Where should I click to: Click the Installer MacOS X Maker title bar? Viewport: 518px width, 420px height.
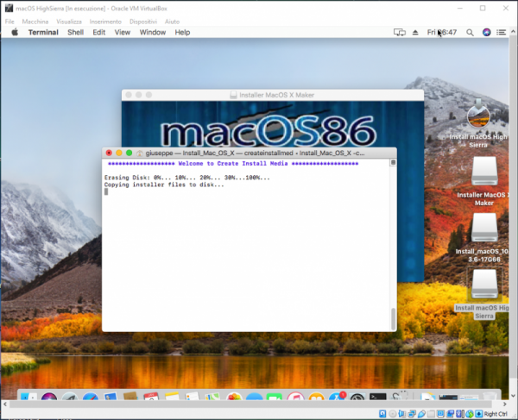click(x=273, y=95)
